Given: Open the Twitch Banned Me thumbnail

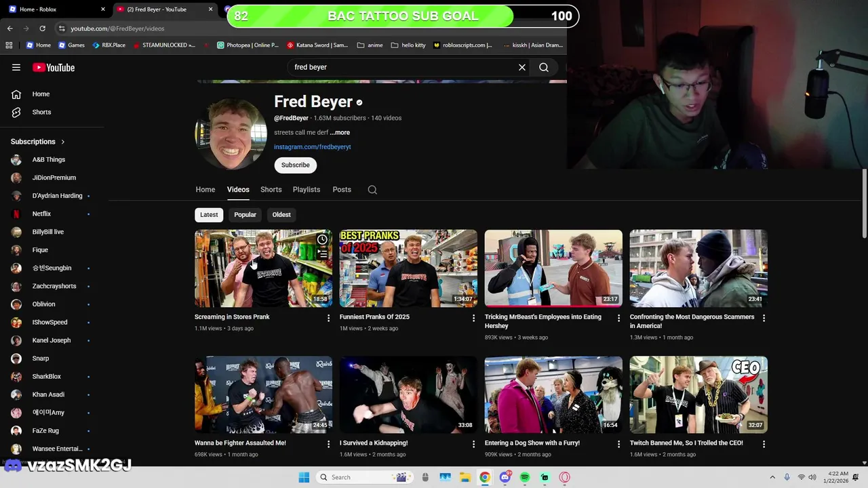Looking at the screenshot, I should click(x=698, y=394).
